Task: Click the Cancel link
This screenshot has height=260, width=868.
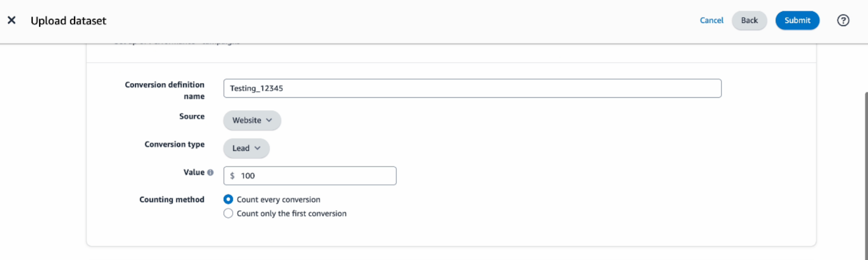Action: coord(711,21)
